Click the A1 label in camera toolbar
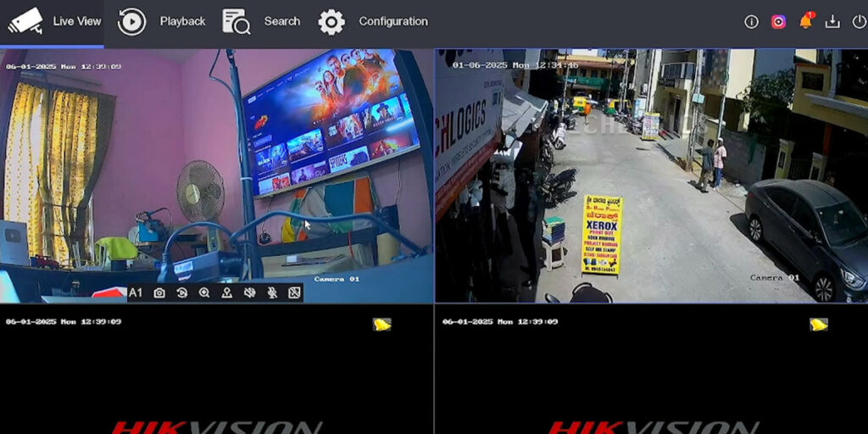868x434 pixels. [x=136, y=293]
